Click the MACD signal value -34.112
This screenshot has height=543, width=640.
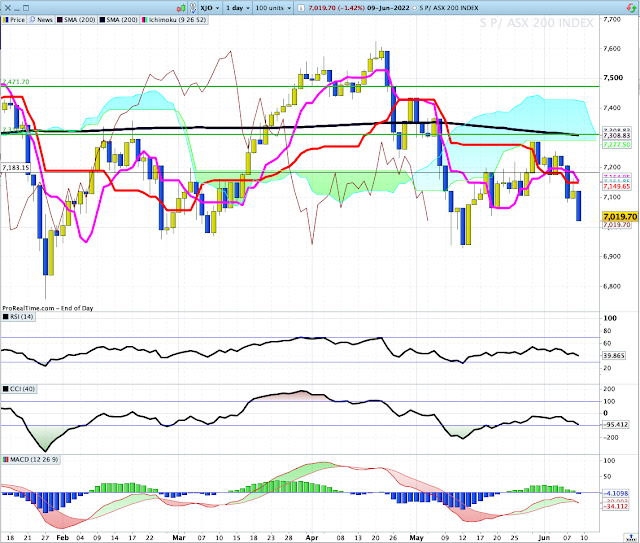pos(616,506)
